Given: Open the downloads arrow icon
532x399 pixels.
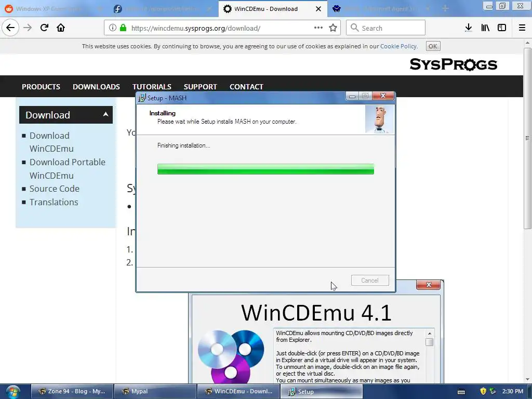Looking at the screenshot, I should pos(469,28).
